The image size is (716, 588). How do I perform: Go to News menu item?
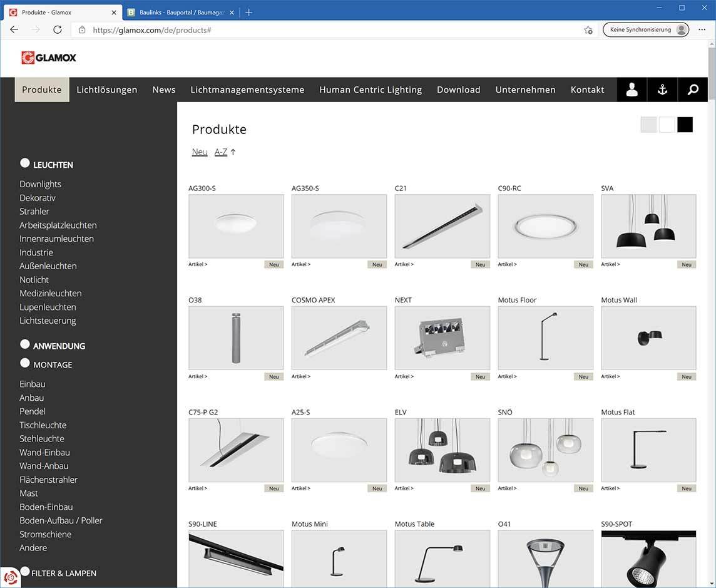pos(164,90)
